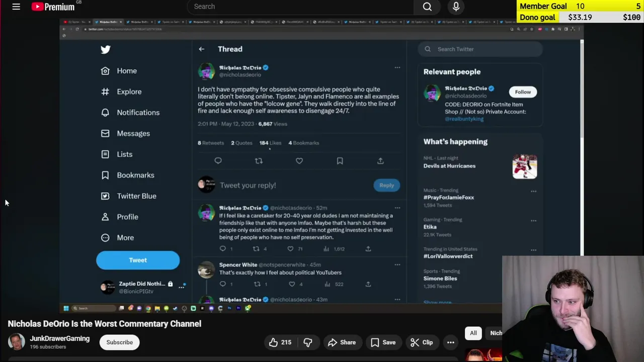Screen dimensions: 644x362
Task: Open more options for #LoriVallowverdict trend
Action: (533, 250)
